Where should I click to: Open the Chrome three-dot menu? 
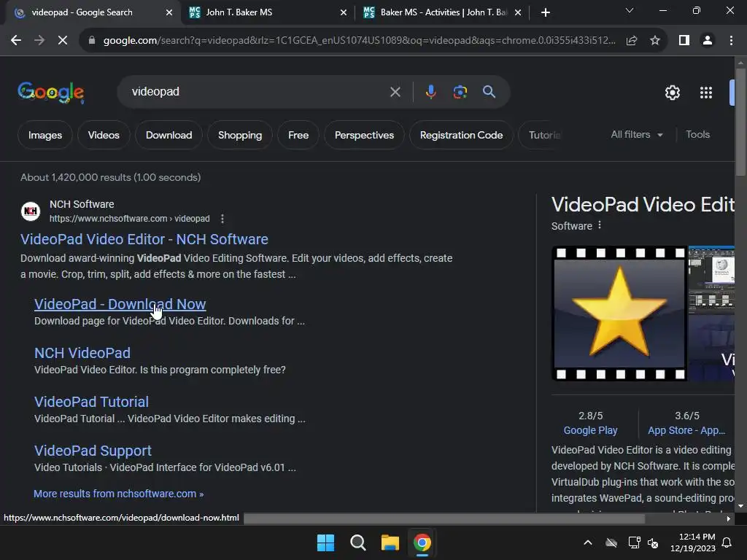tap(731, 41)
